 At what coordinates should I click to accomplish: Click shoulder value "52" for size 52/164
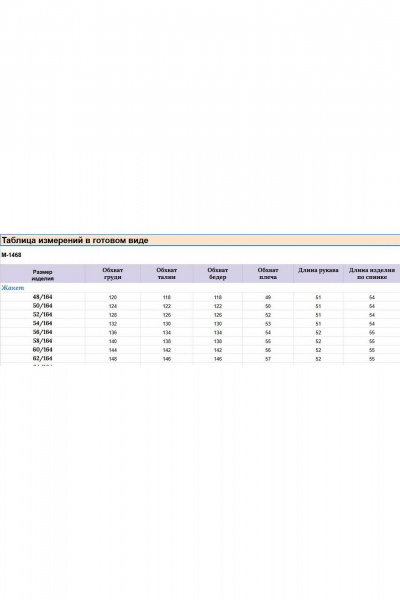click(x=268, y=315)
